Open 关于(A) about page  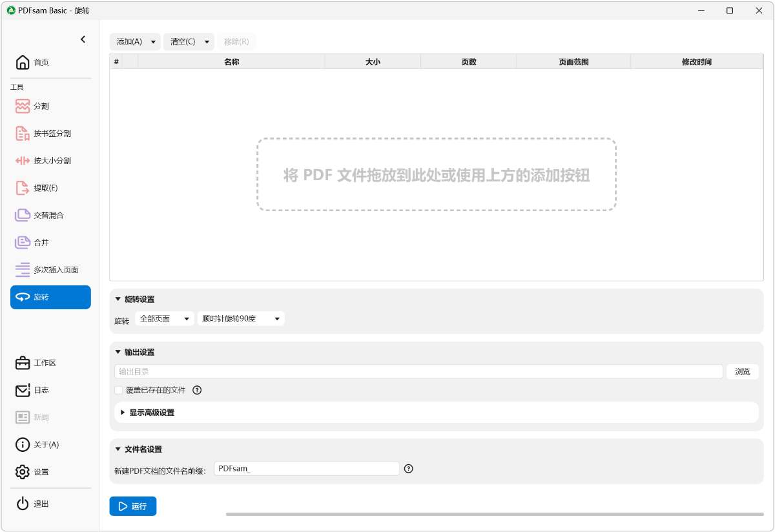click(50, 445)
